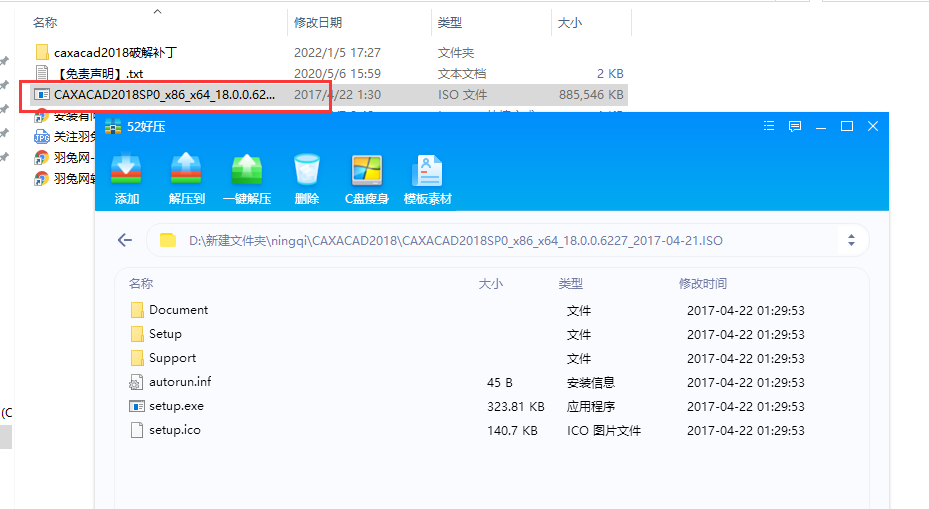Image resolution: width=929 pixels, height=509 pixels.
Task: Click the 文本文档 type cell in Explorer
Action: pos(462,73)
